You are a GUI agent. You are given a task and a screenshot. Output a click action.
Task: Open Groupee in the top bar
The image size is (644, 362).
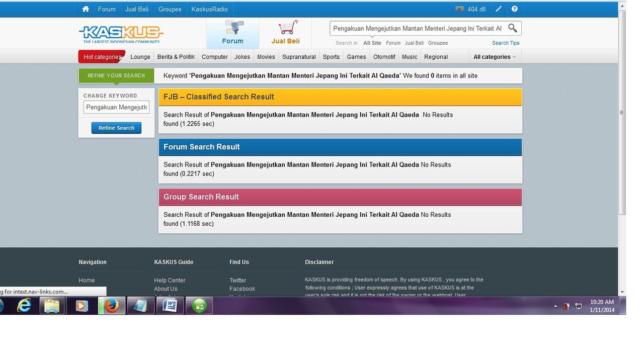point(170,9)
